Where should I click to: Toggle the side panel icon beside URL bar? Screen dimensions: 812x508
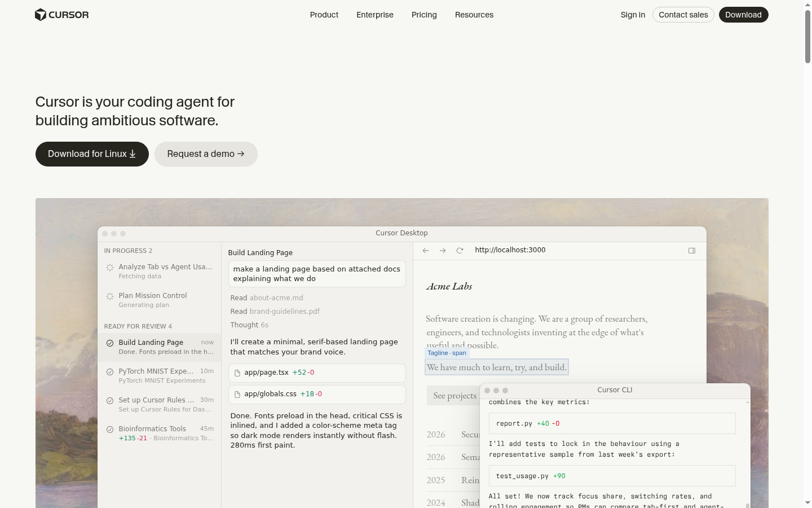(x=692, y=251)
